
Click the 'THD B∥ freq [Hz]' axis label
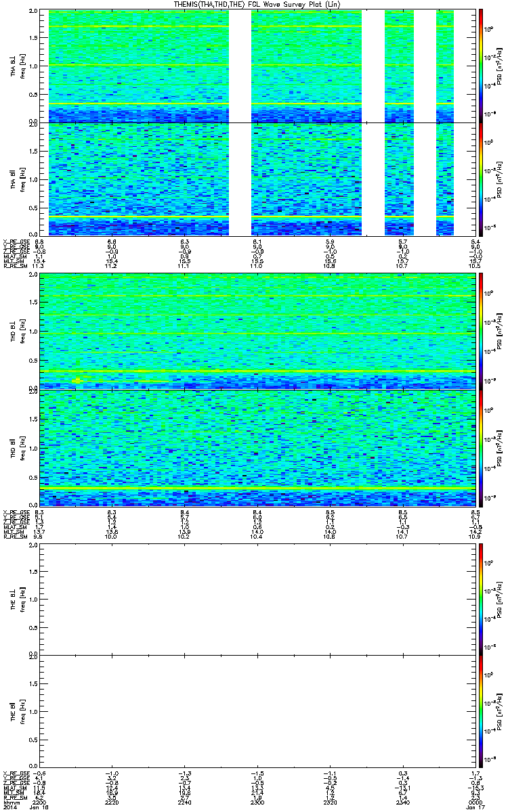(x=16, y=447)
